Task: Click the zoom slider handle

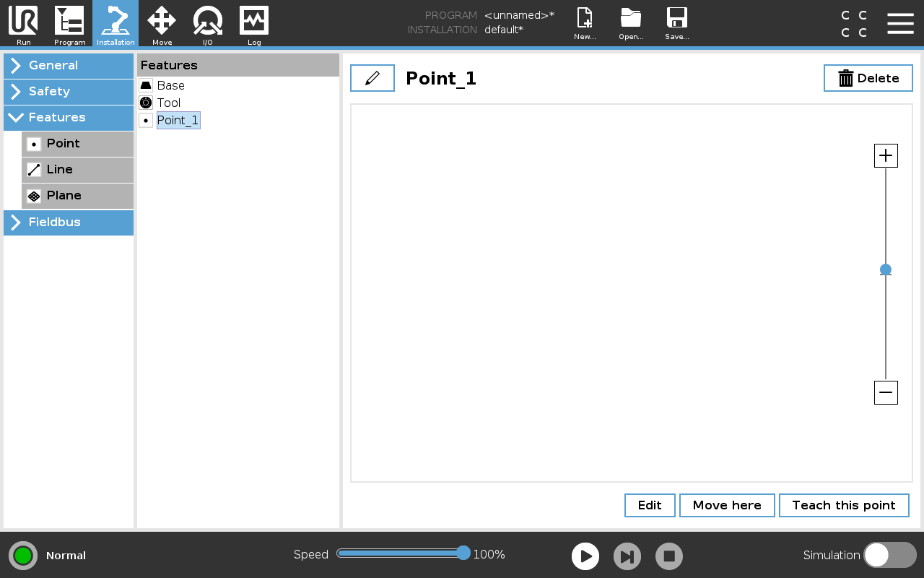Action: [886, 269]
